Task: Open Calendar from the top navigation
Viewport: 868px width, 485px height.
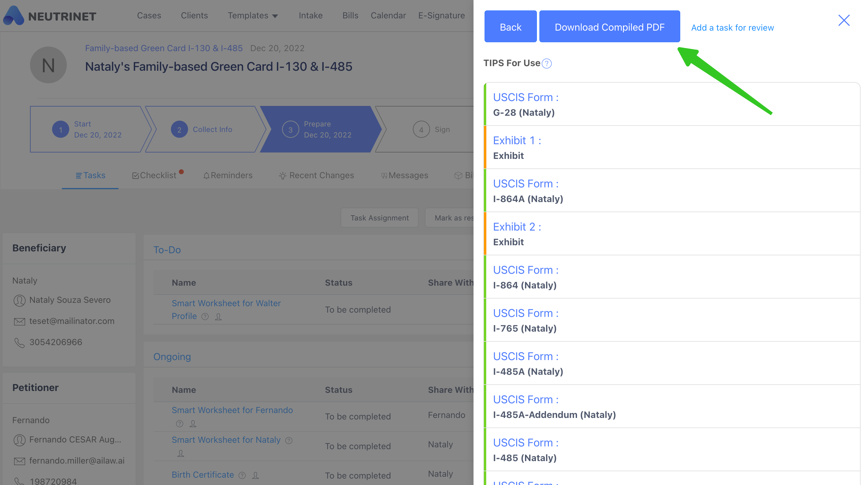Action: point(388,16)
